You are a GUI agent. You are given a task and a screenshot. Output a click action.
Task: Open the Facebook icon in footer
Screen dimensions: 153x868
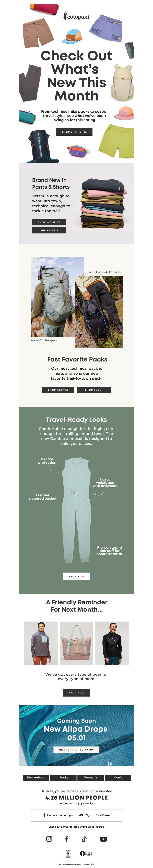tap(66, 839)
